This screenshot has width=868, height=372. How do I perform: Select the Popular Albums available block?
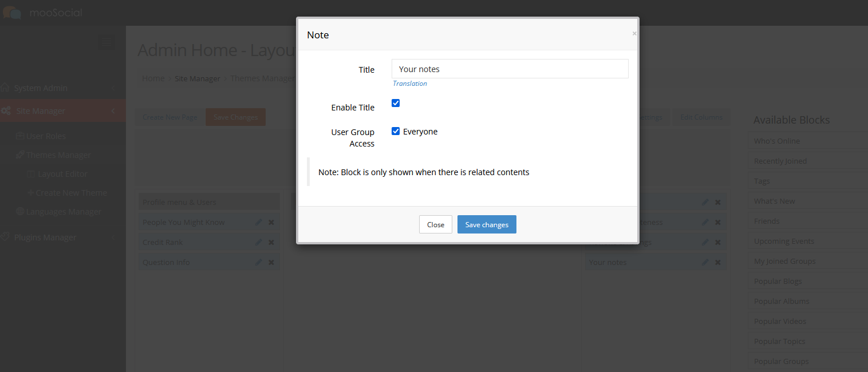(807, 301)
